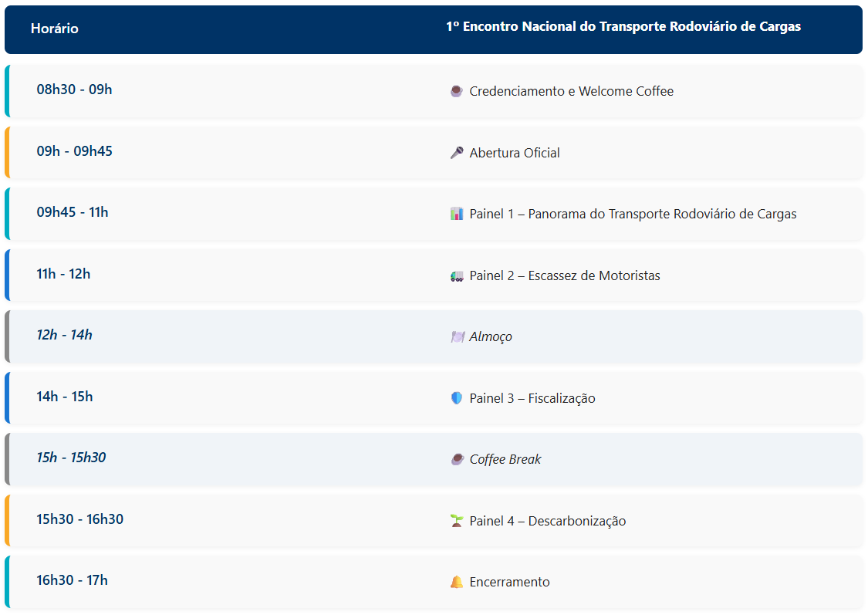This screenshot has width=868, height=615.
Task: Open Painel 4 – Descarbonização session
Action: coord(548,521)
